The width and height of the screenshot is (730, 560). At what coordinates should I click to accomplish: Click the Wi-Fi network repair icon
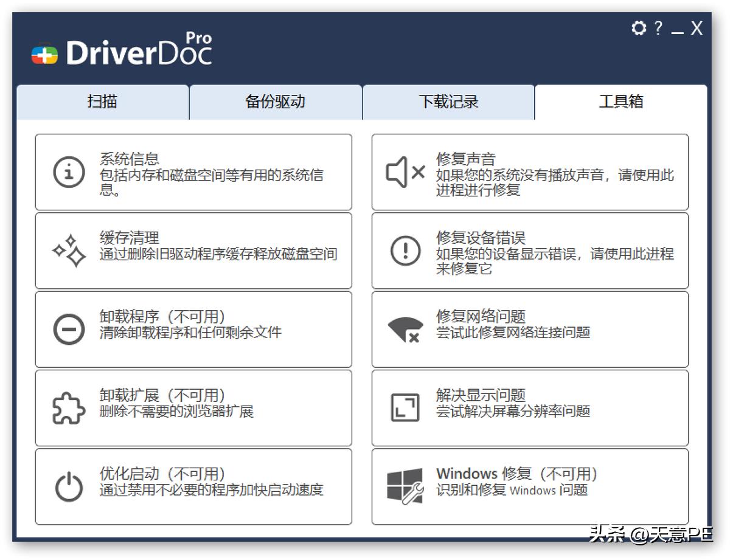405,330
